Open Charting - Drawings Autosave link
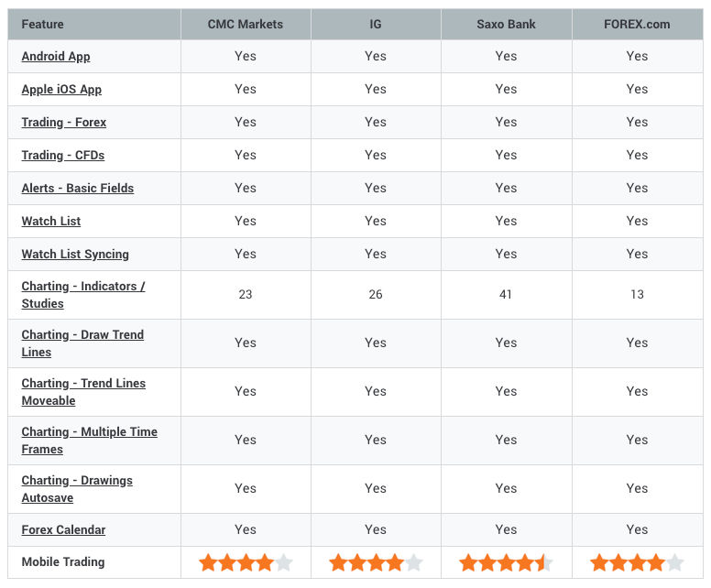The width and height of the screenshot is (711, 588). coord(77,489)
